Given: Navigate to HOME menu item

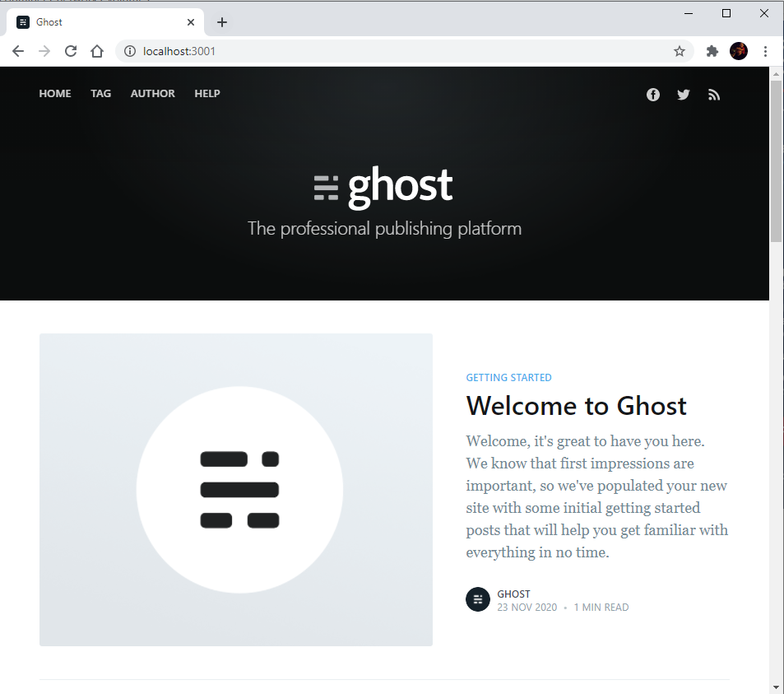Looking at the screenshot, I should 55,94.
